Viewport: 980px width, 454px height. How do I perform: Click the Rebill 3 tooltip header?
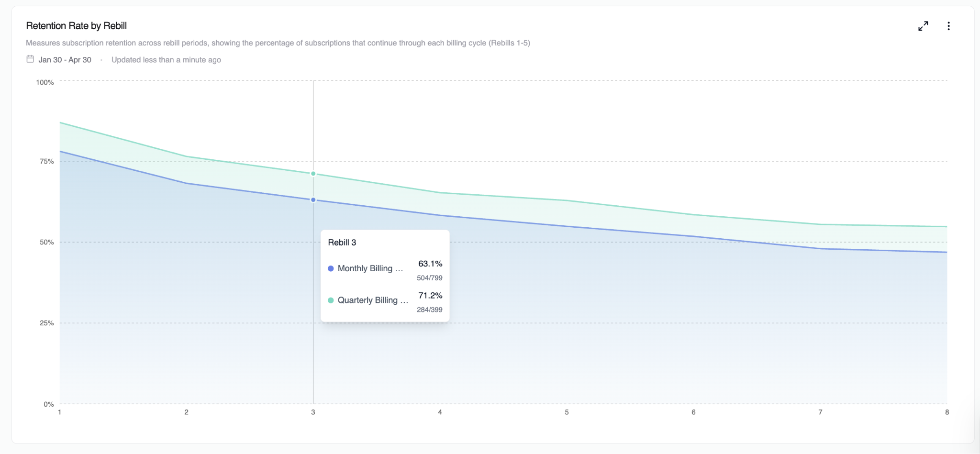coord(342,243)
